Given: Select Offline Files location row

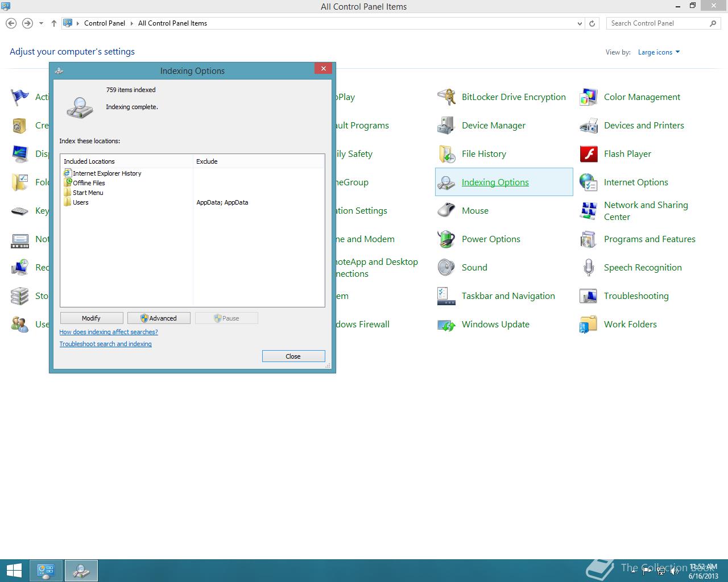Looking at the screenshot, I should point(192,183).
